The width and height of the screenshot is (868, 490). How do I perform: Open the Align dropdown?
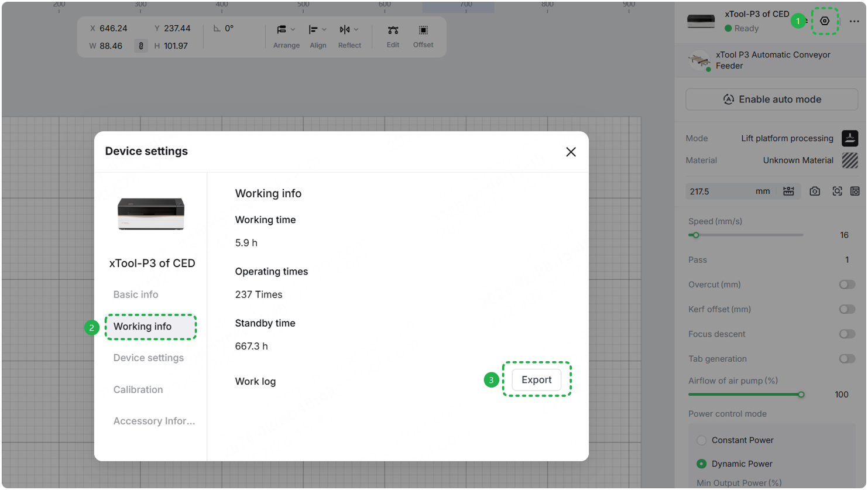pyautogui.click(x=318, y=36)
